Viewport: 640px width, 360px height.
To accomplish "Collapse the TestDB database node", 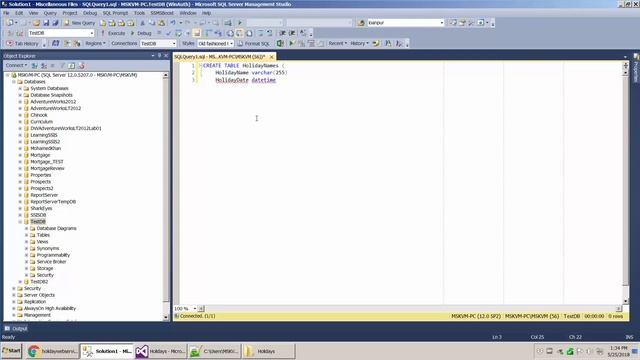I will [20, 222].
